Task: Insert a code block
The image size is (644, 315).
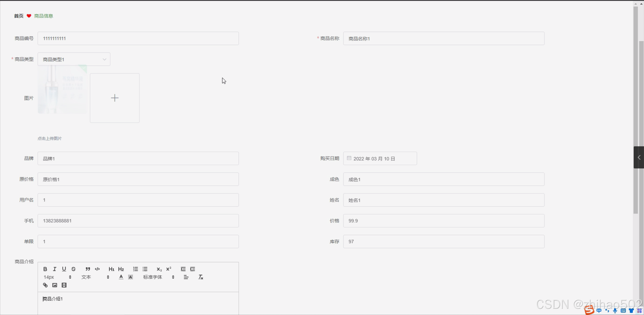Action: pyautogui.click(x=97, y=269)
